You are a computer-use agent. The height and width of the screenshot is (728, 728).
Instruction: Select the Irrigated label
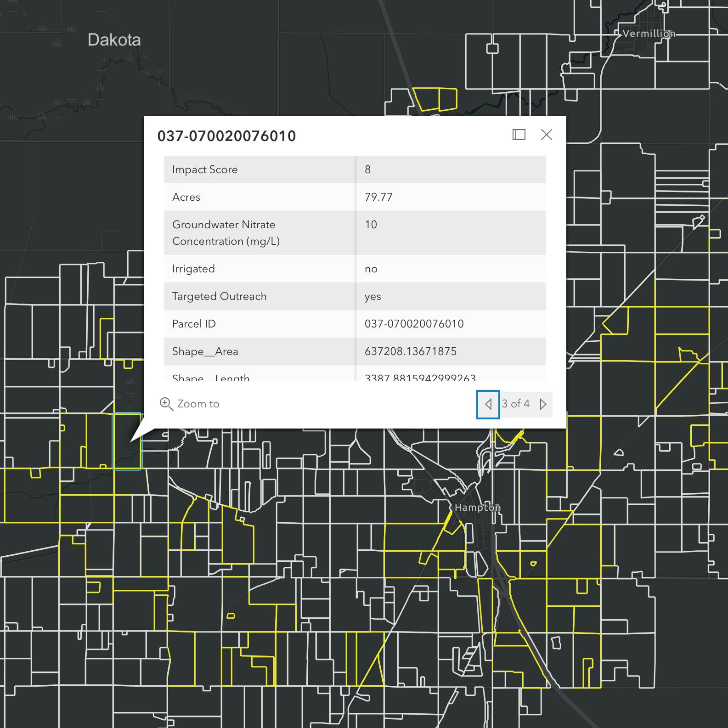coord(193,269)
